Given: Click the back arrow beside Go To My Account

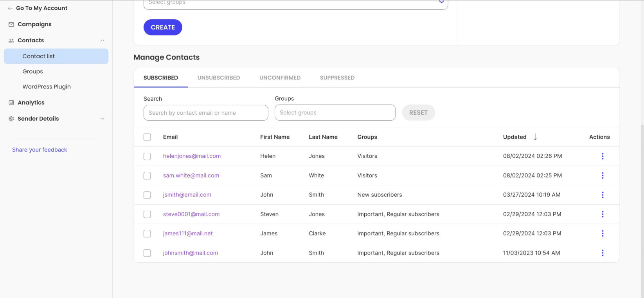Looking at the screenshot, I should click(x=10, y=8).
